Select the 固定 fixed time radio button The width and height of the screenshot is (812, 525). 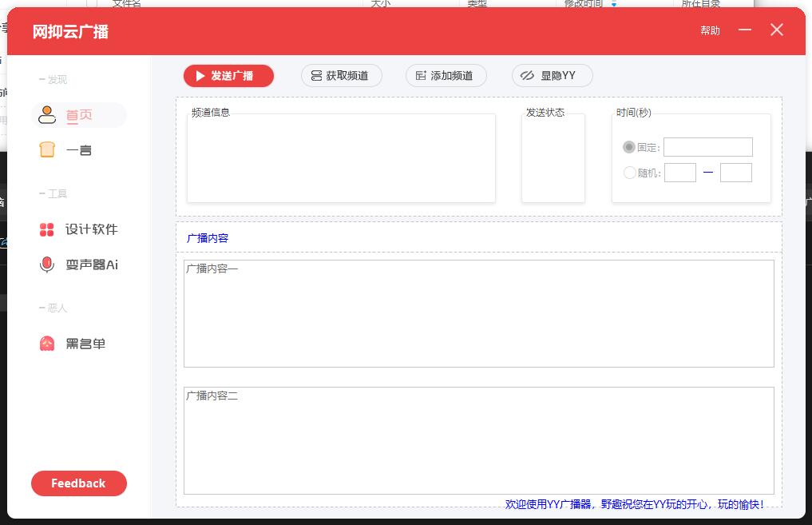click(x=629, y=147)
